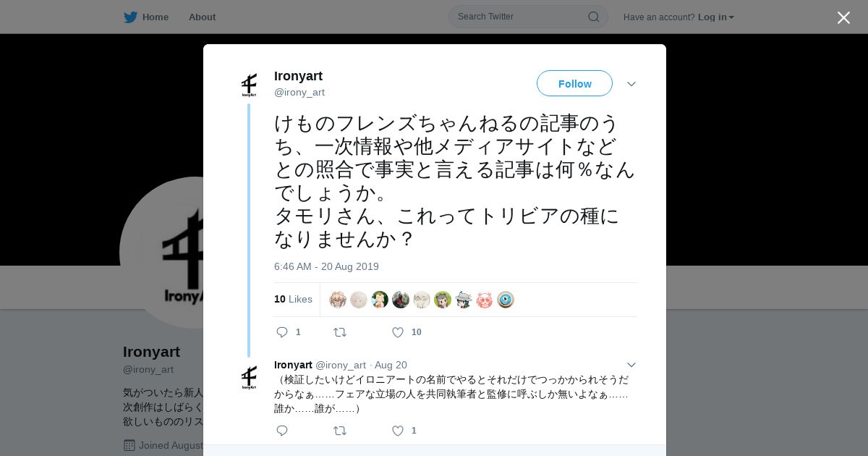Open the Ironyart avatar in tweet header
This screenshot has width=868, height=456.
(x=249, y=85)
